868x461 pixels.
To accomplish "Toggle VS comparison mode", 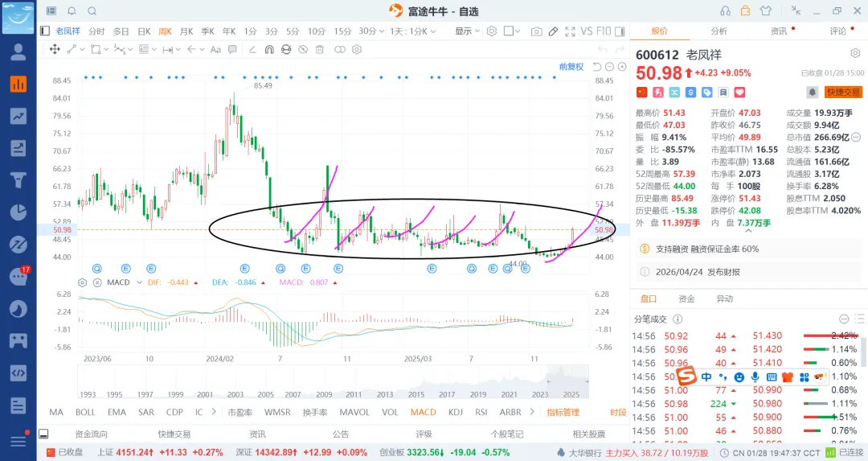I will pos(586,31).
